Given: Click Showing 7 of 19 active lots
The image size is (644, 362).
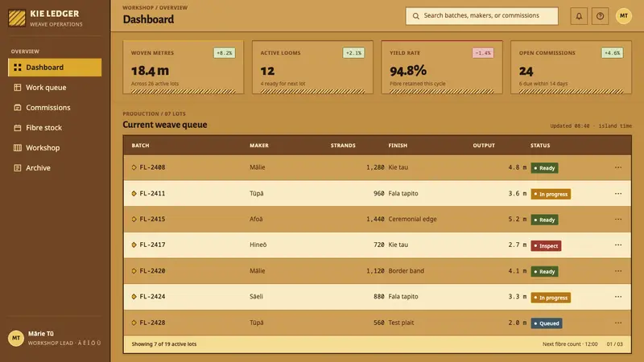Looking at the screenshot, I should [164, 344].
